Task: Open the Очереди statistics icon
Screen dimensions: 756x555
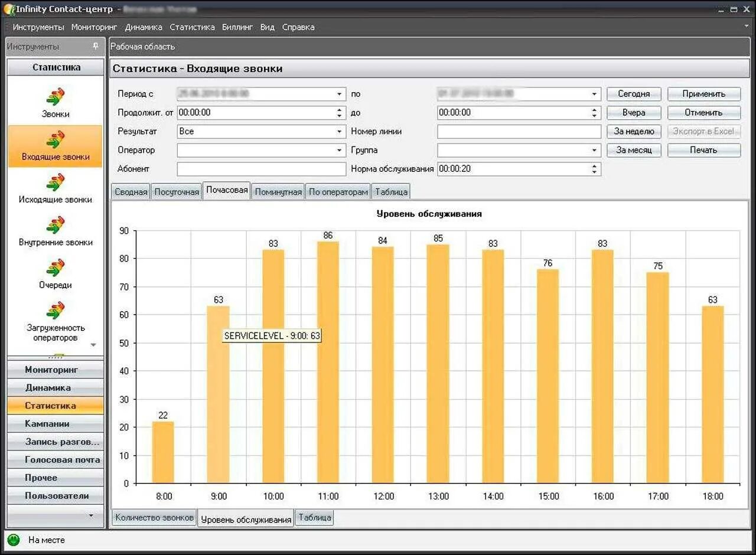Action: coord(56,267)
